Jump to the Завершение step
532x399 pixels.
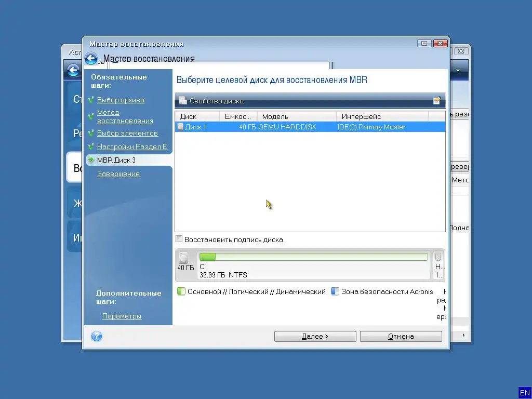click(118, 174)
